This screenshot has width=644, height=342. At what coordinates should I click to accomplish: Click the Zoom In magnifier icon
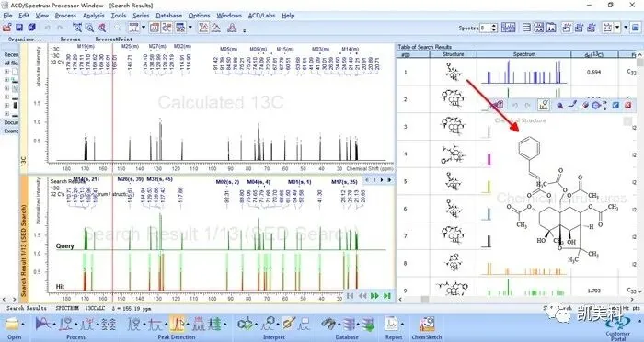click(x=89, y=28)
